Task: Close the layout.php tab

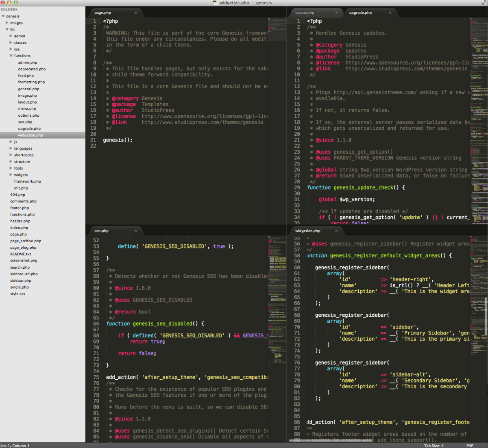Action: coord(336,13)
